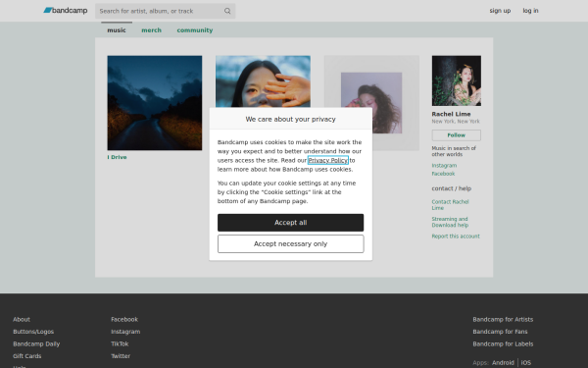Switch to the music tab
Viewport: 588px width, 368px height.
pyautogui.click(x=117, y=30)
